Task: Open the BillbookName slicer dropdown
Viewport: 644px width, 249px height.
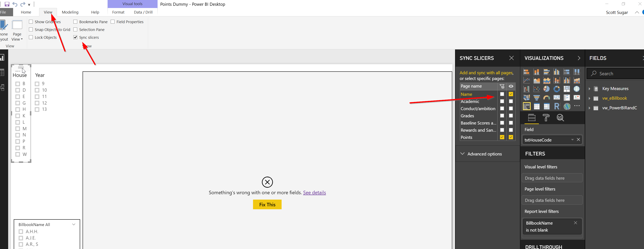Action: pyautogui.click(x=74, y=224)
